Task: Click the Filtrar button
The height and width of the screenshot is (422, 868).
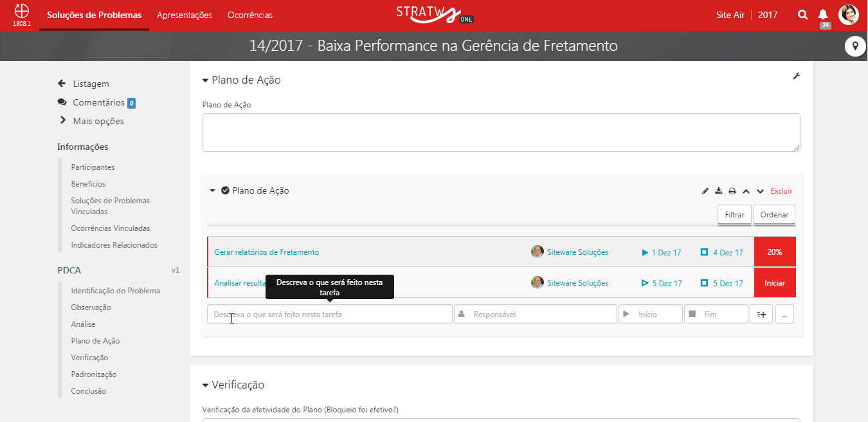Action: [734, 215]
